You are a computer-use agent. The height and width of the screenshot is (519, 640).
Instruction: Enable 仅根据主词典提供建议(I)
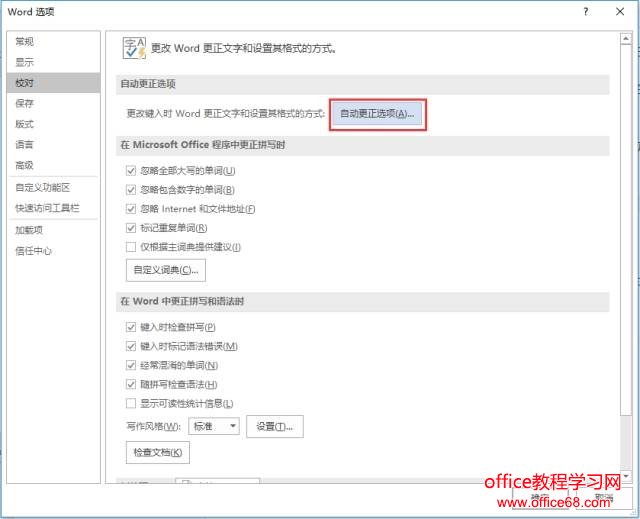click(131, 247)
